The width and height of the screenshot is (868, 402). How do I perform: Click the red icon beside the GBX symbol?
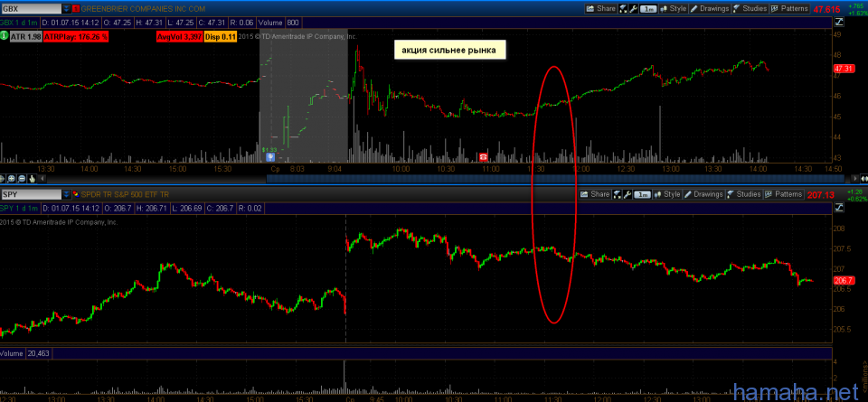[76, 9]
